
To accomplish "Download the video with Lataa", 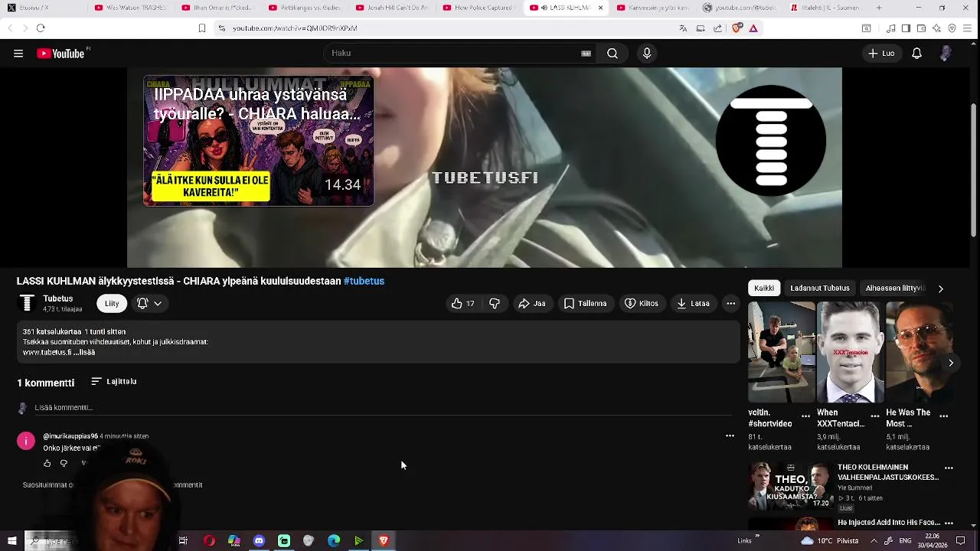I will [693, 304].
